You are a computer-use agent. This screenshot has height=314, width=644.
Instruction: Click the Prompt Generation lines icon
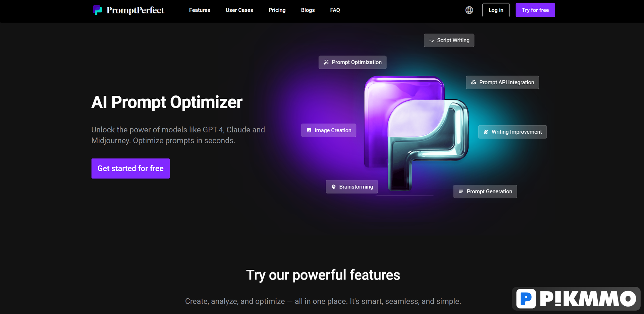461,191
